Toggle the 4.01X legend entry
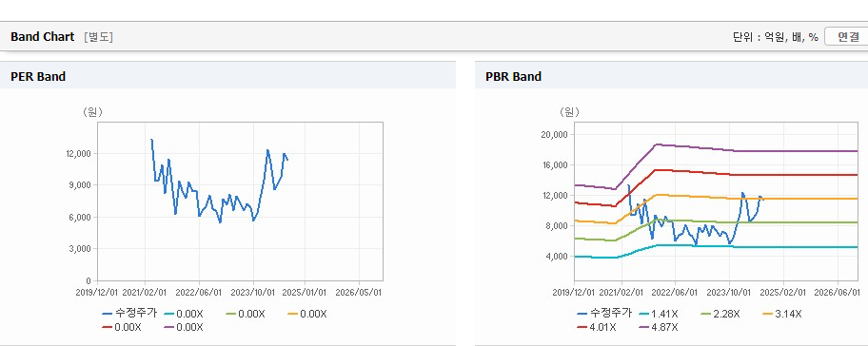The width and height of the screenshot is (868, 346). click(x=597, y=327)
